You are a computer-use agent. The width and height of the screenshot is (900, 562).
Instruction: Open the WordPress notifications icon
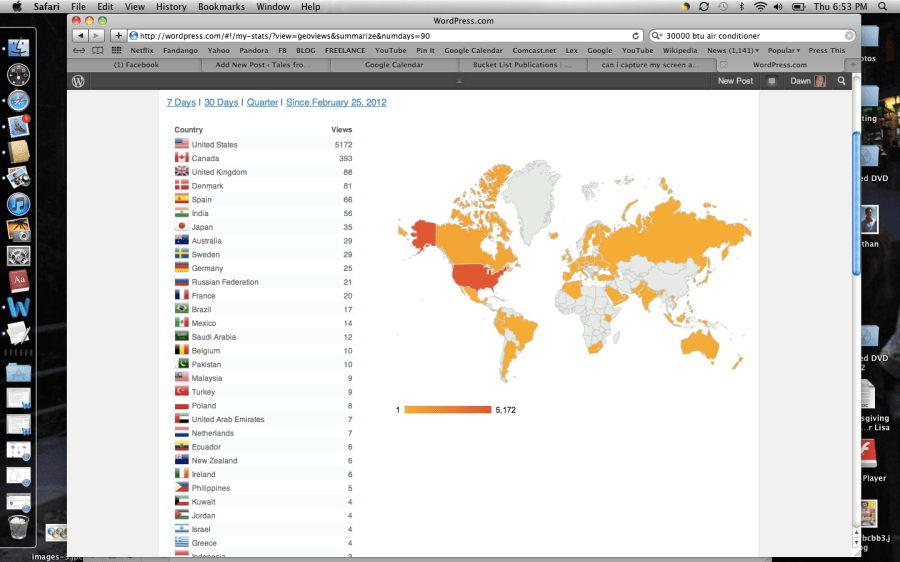tap(772, 81)
